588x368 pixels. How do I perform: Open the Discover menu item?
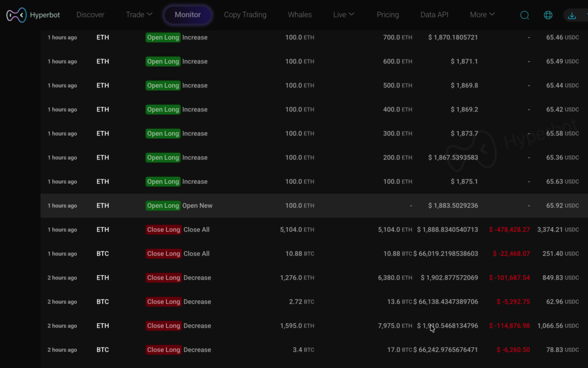(x=91, y=15)
